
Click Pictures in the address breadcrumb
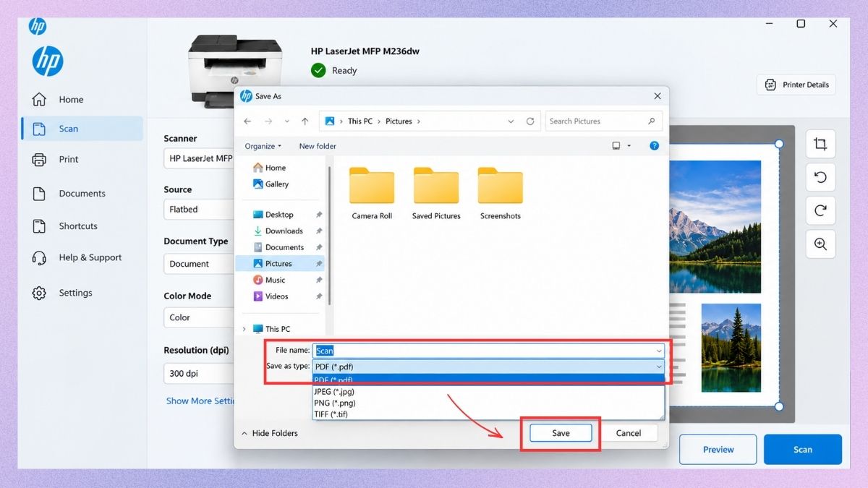click(x=399, y=121)
